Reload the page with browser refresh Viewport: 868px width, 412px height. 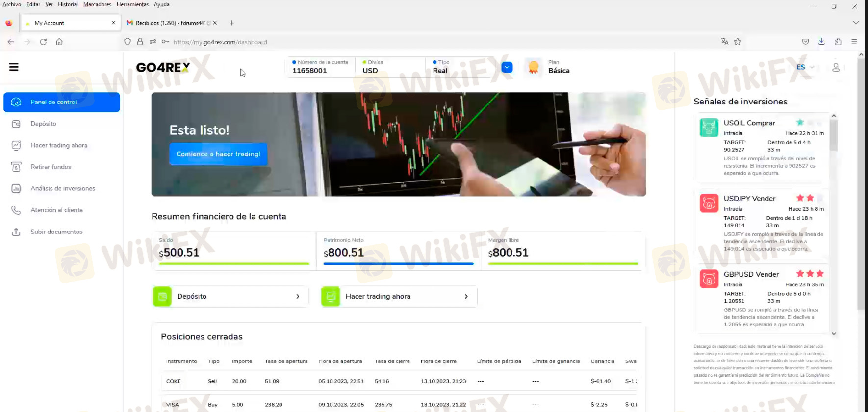[x=43, y=42]
